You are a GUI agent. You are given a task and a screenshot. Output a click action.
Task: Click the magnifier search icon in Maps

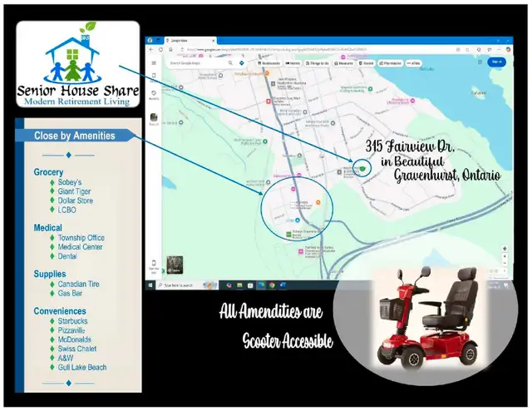pyautogui.click(x=231, y=63)
